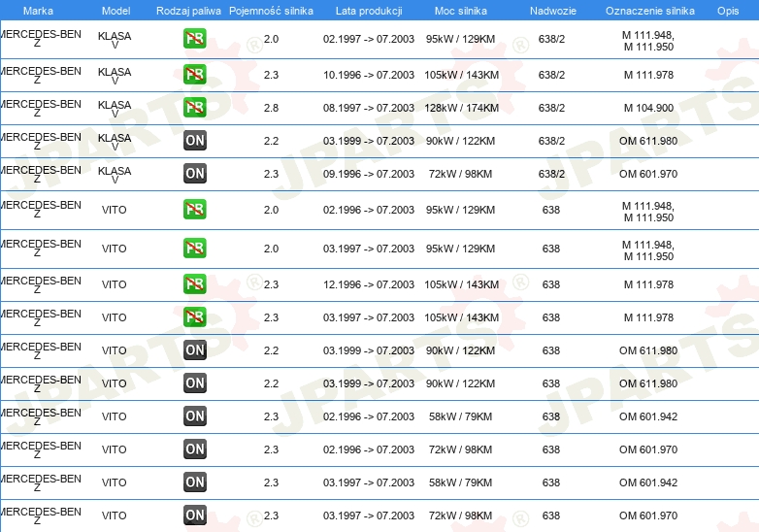Click the power value "128kW / 174KM"
This screenshot has width=759, height=532.
click(x=461, y=108)
